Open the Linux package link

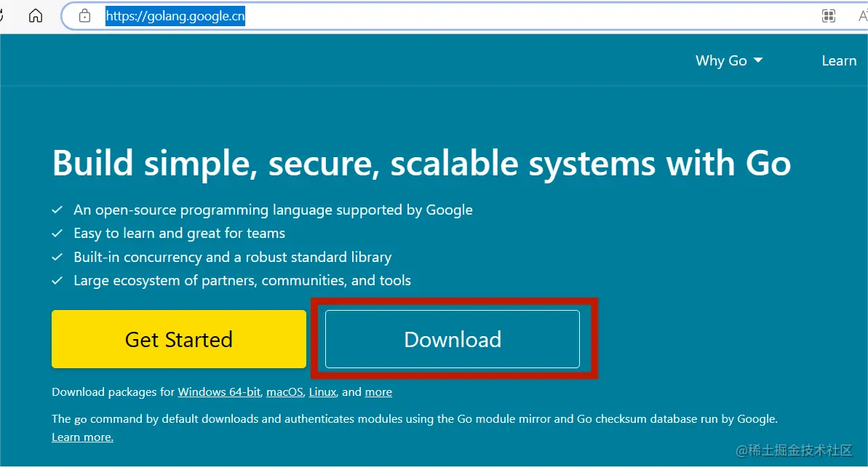[x=322, y=392]
